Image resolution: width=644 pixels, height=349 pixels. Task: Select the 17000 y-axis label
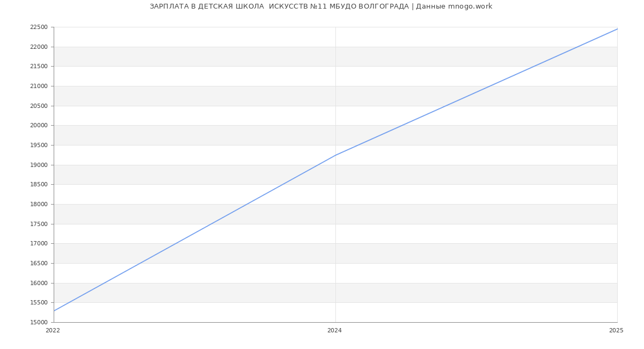coord(39,244)
